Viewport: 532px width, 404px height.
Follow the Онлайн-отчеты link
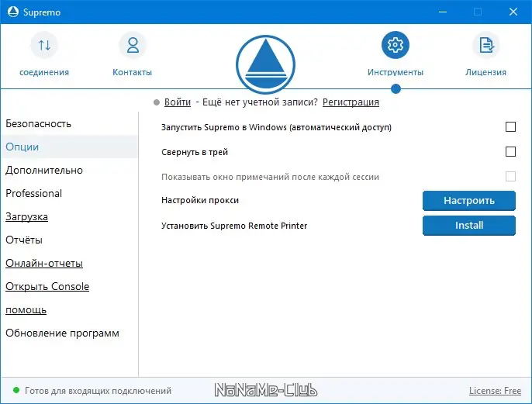(x=44, y=263)
